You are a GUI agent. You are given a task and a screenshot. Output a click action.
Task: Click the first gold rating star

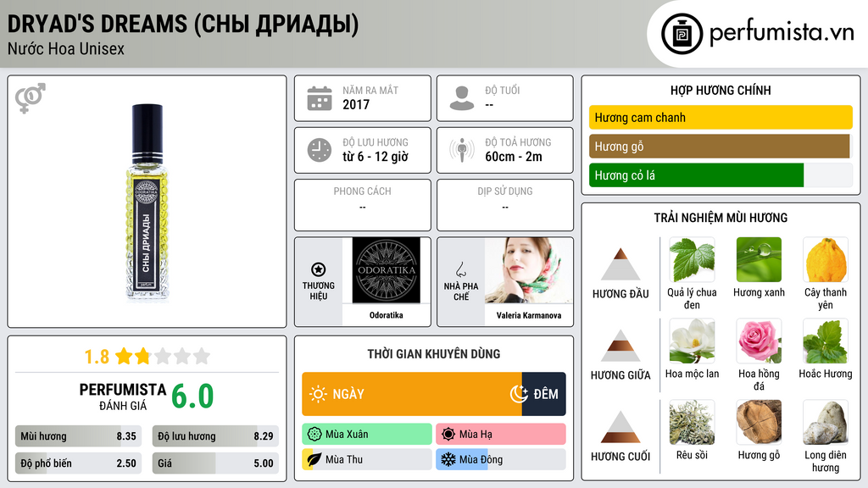point(124,356)
